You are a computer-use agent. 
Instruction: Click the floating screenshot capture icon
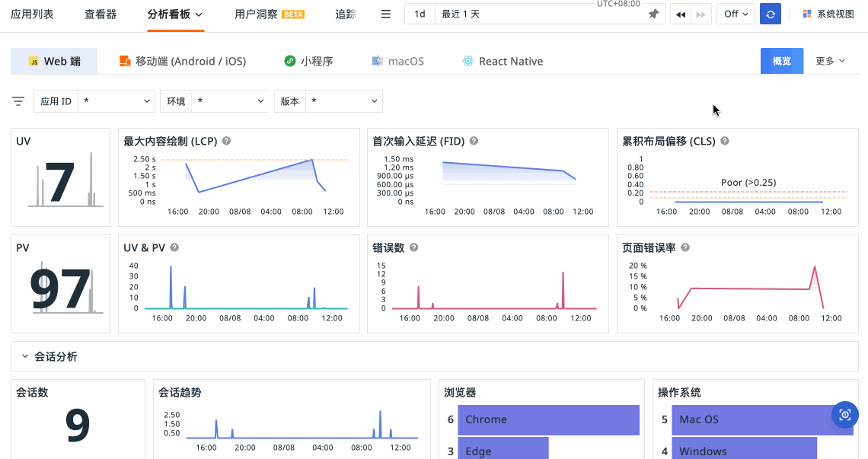tap(844, 415)
